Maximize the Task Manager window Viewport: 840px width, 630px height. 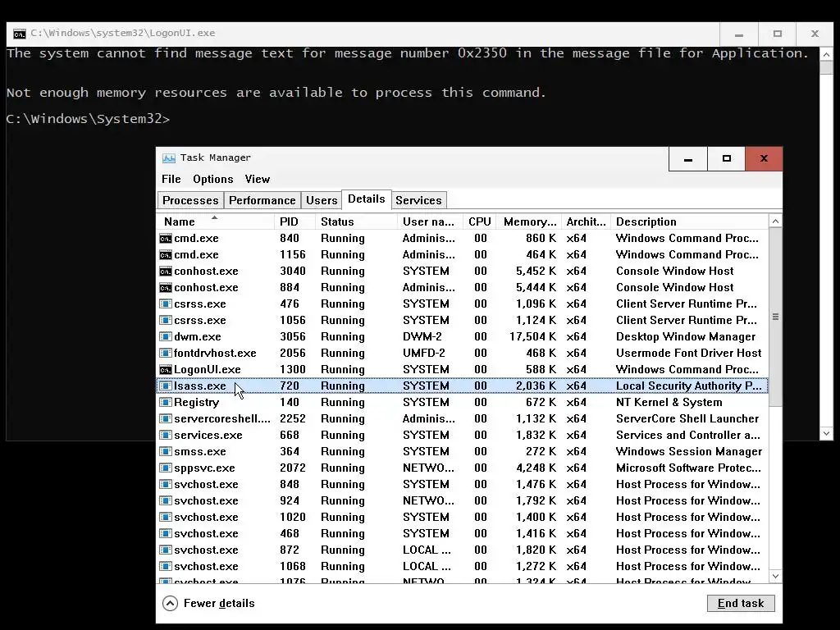[x=727, y=159]
